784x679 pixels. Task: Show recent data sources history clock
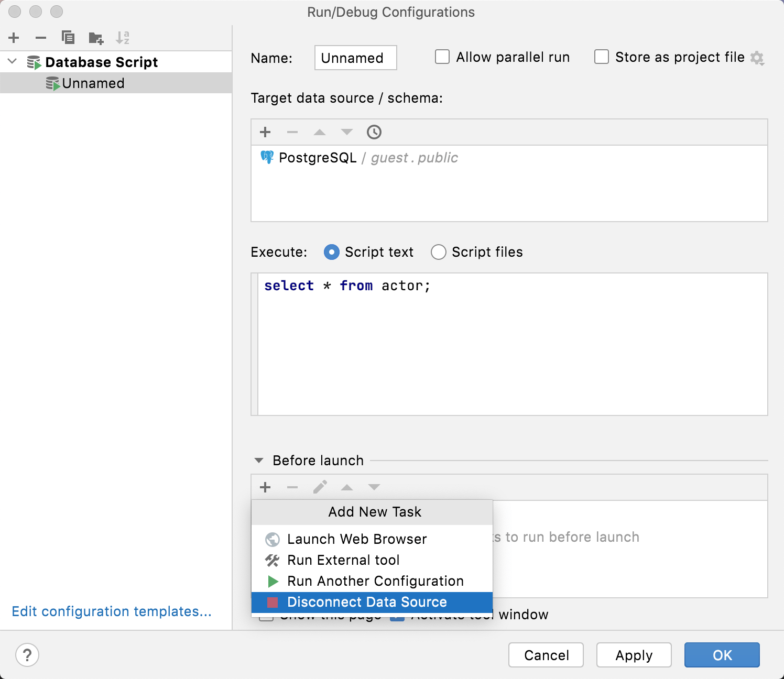[x=374, y=132]
